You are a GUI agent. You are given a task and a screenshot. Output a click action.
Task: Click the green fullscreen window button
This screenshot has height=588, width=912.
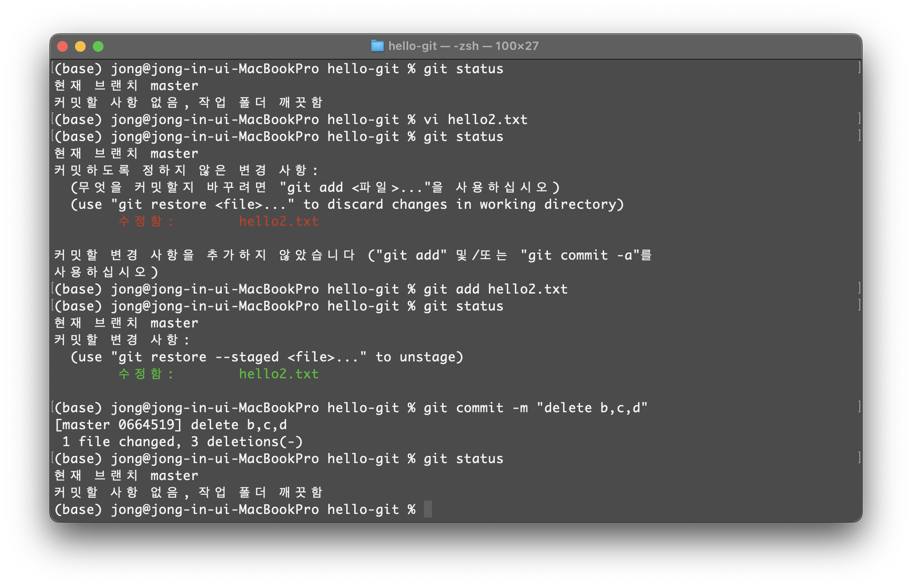(98, 46)
